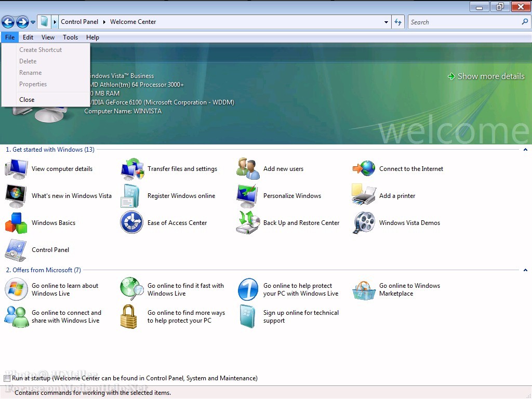Image resolution: width=532 pixels, height=399 pixels.
Task: Click the find it fast Windows Live icon
Action: pos(132,289)
